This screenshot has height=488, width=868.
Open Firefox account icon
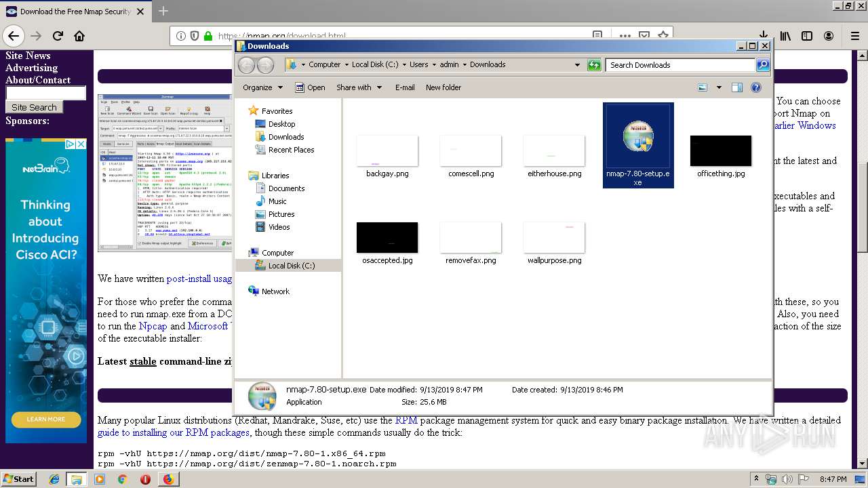[829, 36]
